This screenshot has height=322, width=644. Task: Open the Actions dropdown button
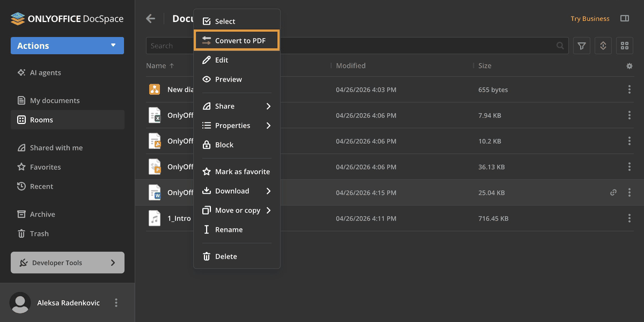tap(67, 46)
